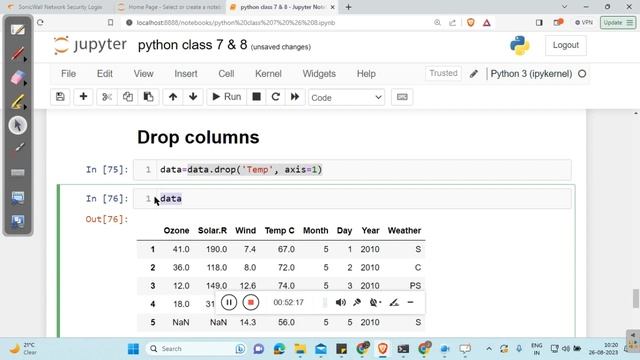Open the File menu
Viewport: 640px width, 360px height.
coord(68,74)
